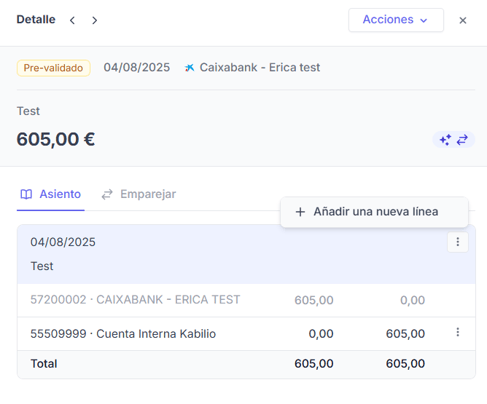Go to previous detail with left chevron
Viewport: 487px width, 404px height.
72,20
